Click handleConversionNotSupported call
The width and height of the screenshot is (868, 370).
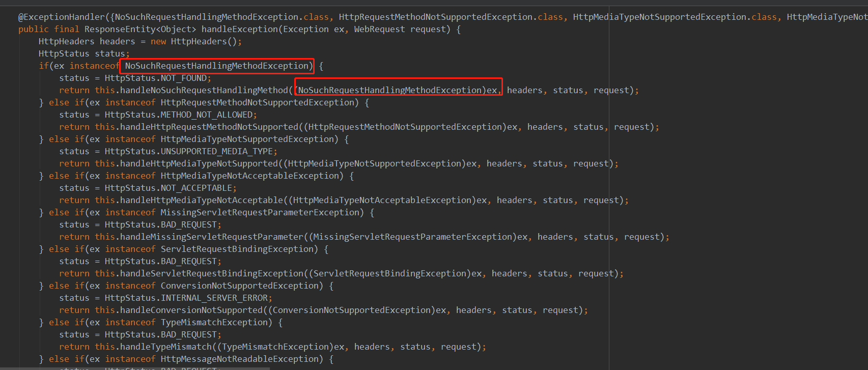click(191, 310)
